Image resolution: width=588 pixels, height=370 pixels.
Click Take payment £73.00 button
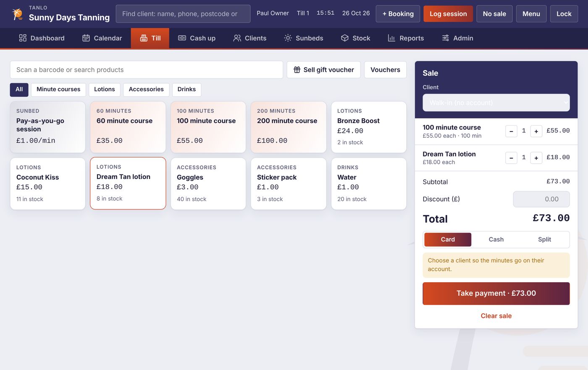click(496, 293)
